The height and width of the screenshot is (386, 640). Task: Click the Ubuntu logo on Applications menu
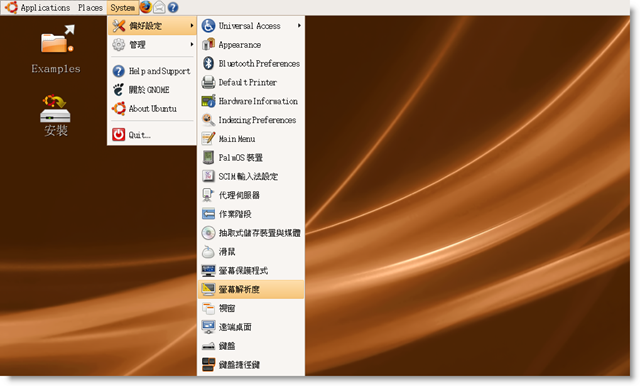click(x=11, y=7)
